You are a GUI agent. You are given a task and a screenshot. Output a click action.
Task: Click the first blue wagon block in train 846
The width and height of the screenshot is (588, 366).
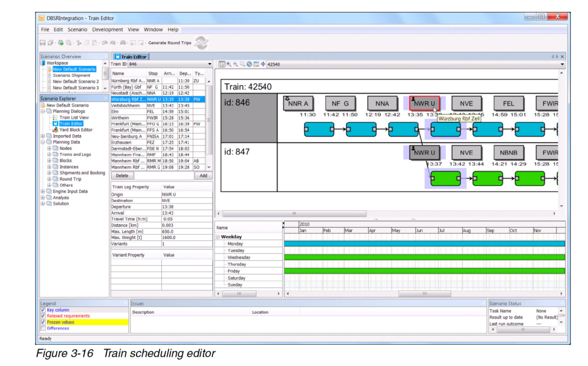[x=319, y=130]
